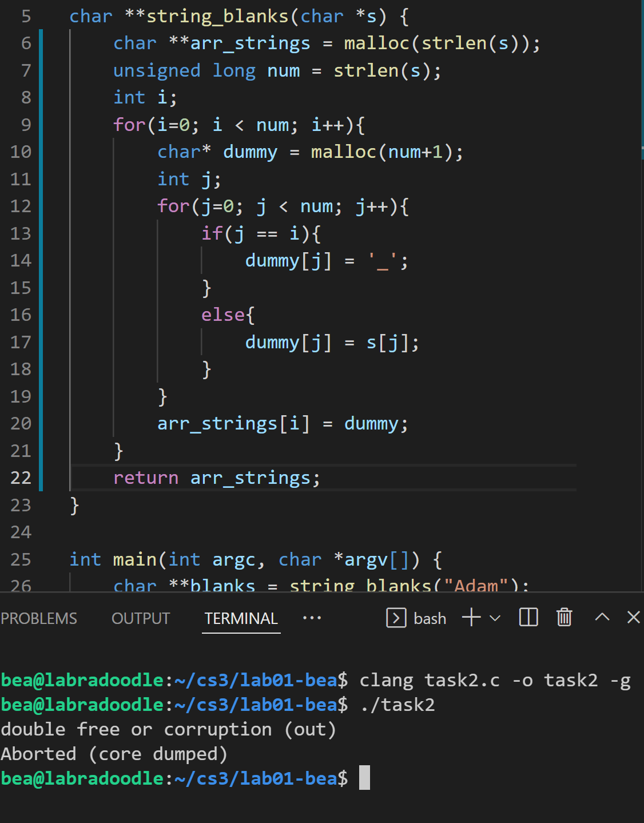Expand the terminal launch profile dropdown chevron

point(495,618)
